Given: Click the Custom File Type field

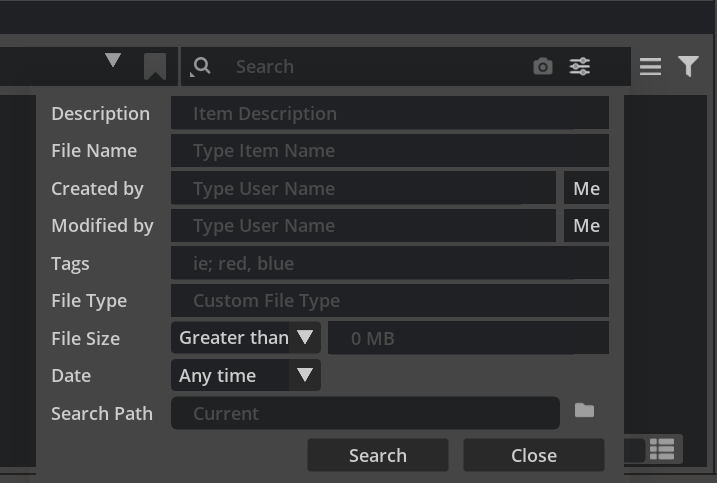Looking at the screenshot, I should (390, 301).
